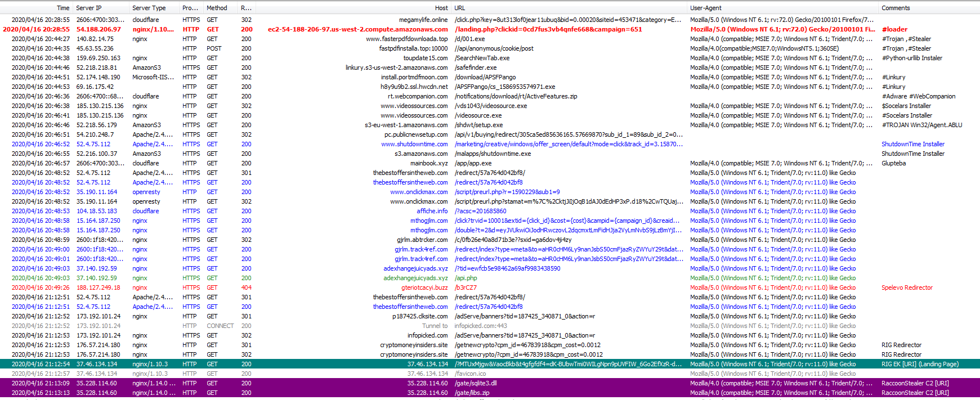Click the Server IP column header
980x400 pixels.
click(89, 8)
